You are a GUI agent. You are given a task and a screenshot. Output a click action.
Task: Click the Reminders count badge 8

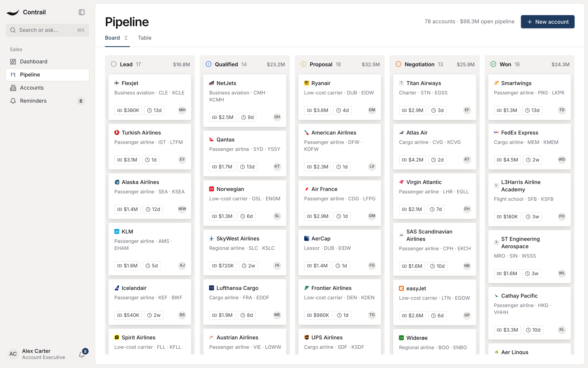pos(81,101)
